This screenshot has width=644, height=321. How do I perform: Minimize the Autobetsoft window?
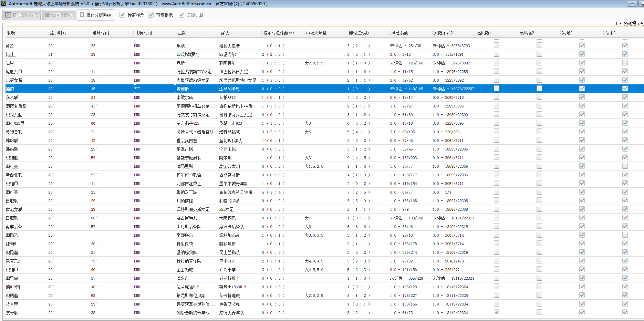[x=632, y=4]
